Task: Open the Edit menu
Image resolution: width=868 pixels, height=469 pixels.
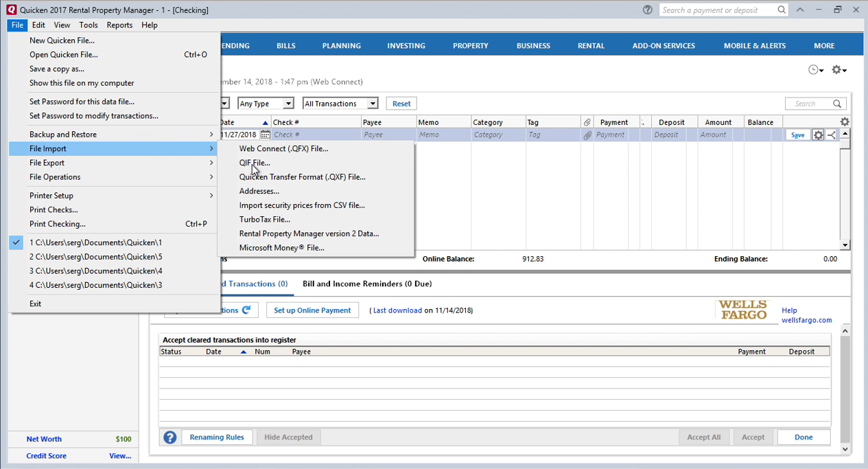Action: coord(38,25)
